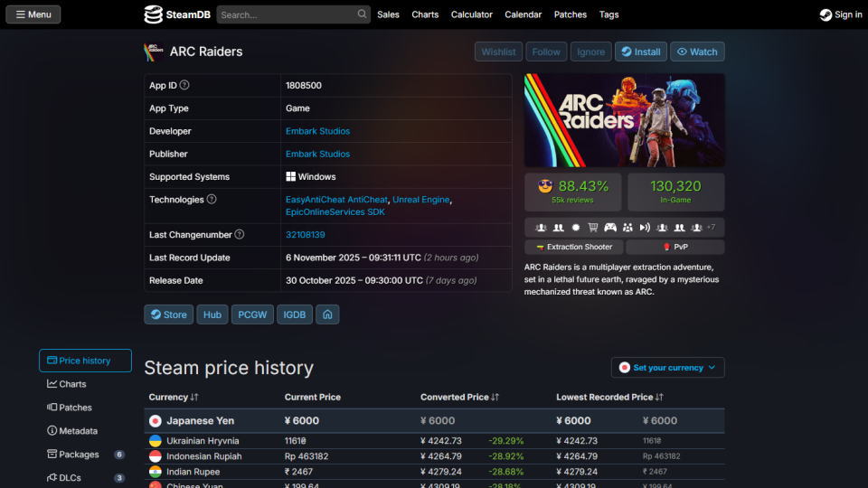Open Embark Studios developer link
This screenshot has height=488, width=868.
tap(317, 131)
